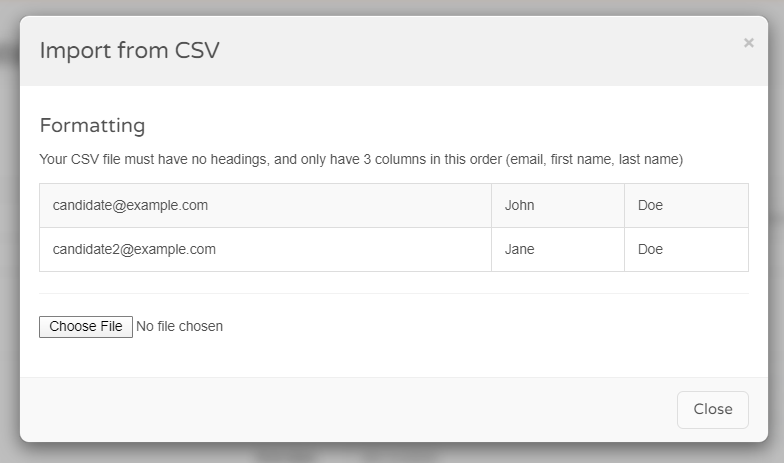
Task: Click the Doe cell in Jane's row
Action: click(686, 250)
